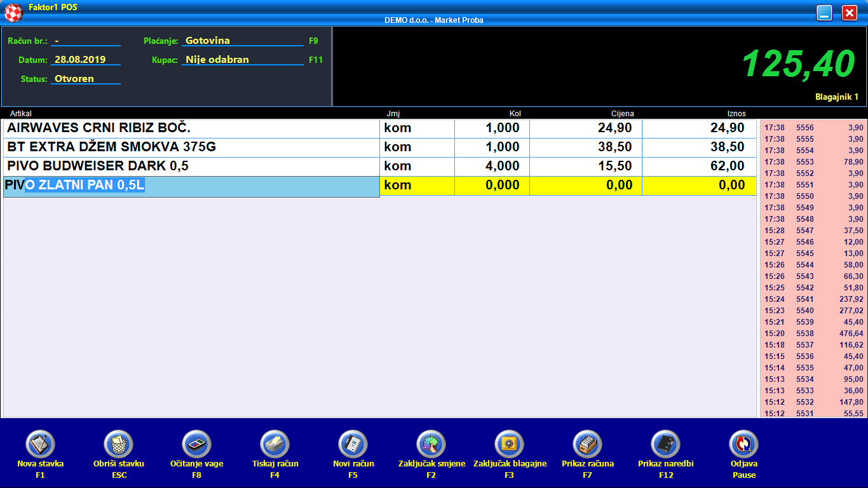Click the Faktor1 POS application logo
The image size is (868, 488).
(14, 11)
